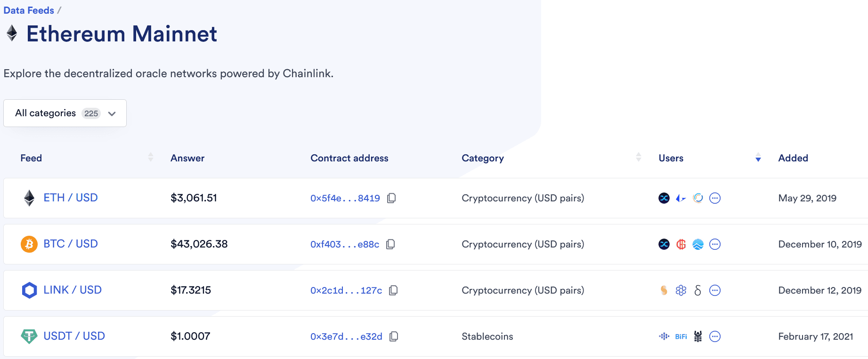Copy the LINK / USD contract address
The height and width of the screenshot is (359, 868).
(x=393, y=290)
